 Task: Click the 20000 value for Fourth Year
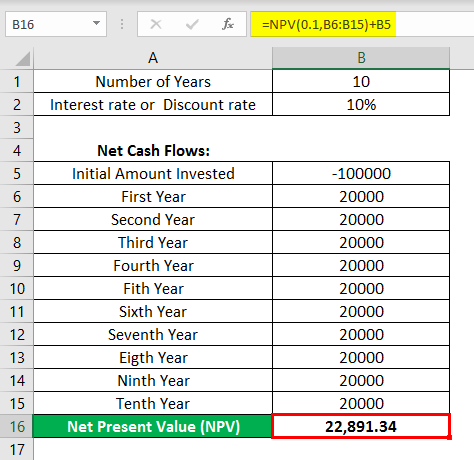361,265
